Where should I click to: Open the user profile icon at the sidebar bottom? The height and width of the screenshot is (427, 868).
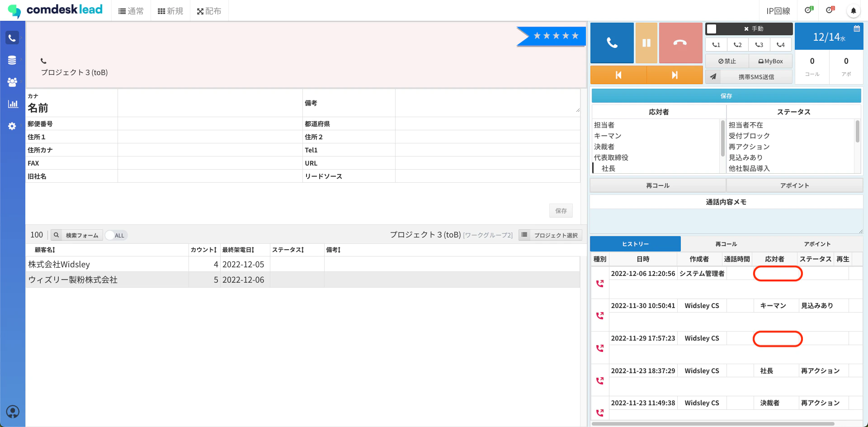pyautogui.click(x=13, y=412)
